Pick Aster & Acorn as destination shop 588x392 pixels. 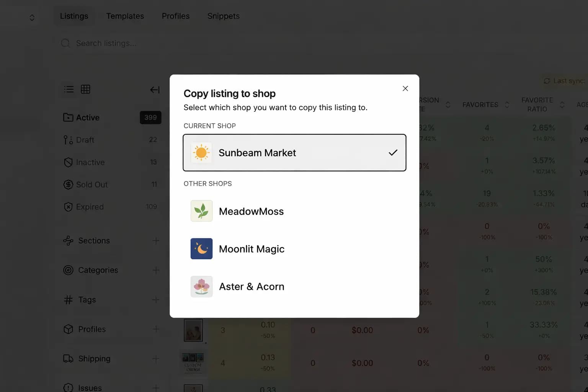pos(294,286)
